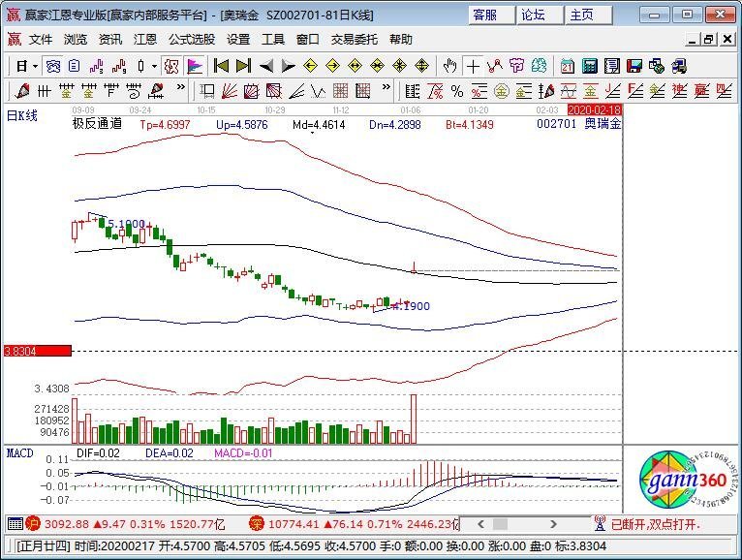This screenshot has width=742, height=560.
Task: Click the 深 Shenzhen index status icon
Action: 257,524
